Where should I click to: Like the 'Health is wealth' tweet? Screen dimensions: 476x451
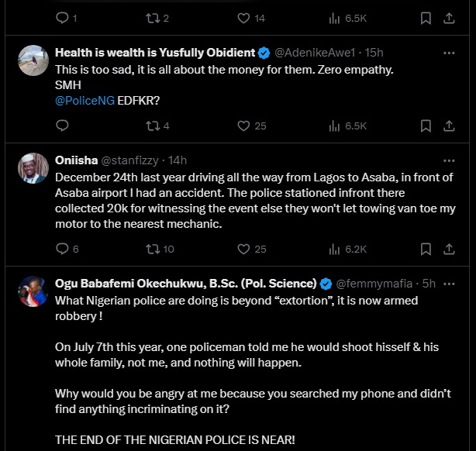click(243, 126)
